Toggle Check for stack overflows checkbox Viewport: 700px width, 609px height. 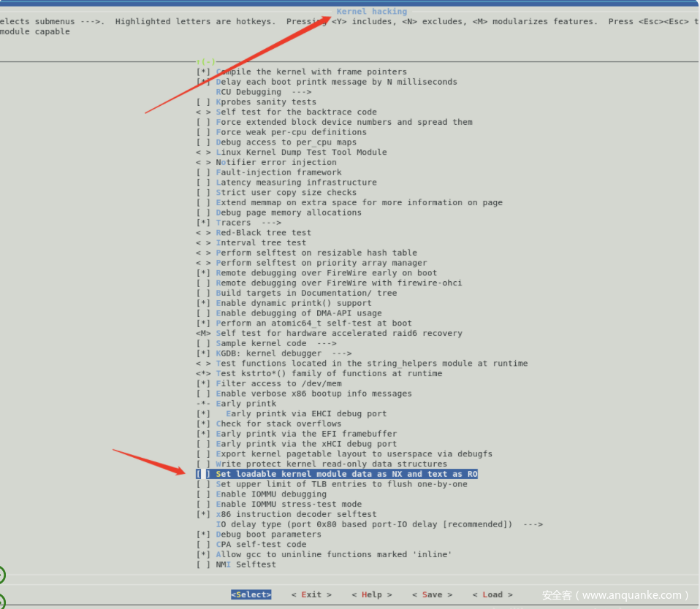tap(203, 424)
